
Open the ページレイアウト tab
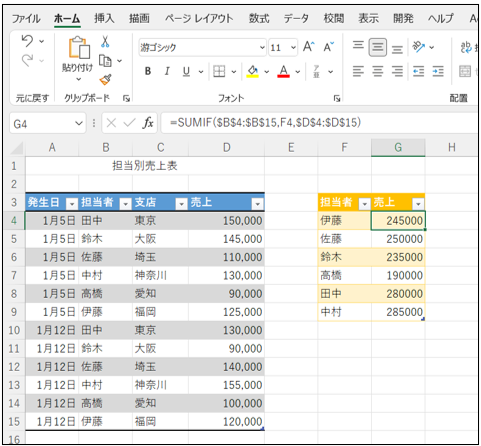pyautogui.click(x=199, y=18)
